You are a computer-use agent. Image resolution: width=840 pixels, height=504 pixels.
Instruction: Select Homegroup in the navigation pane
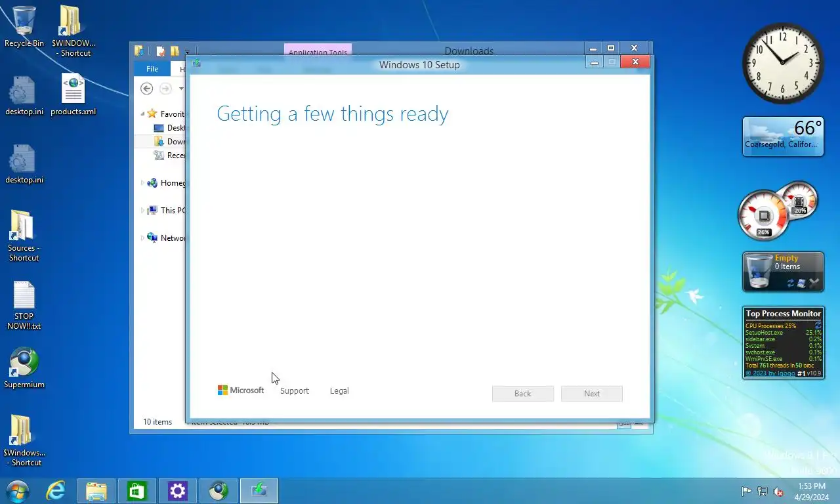click(x=166, y=183)
